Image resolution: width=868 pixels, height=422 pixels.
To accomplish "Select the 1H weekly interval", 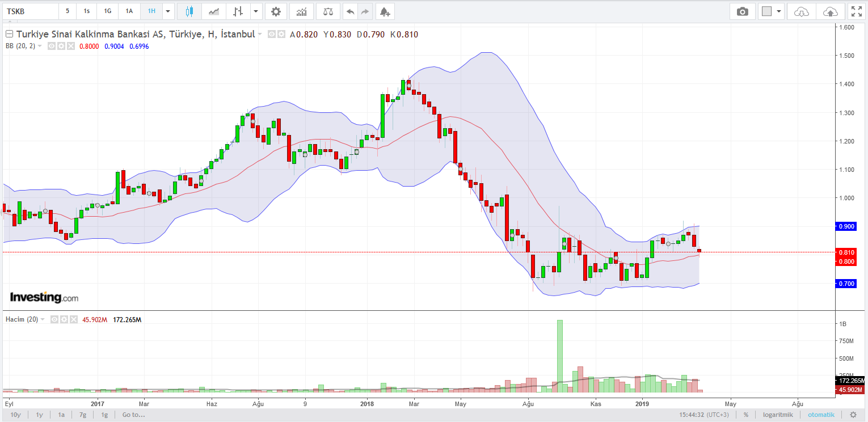I will tap(151, 11).
